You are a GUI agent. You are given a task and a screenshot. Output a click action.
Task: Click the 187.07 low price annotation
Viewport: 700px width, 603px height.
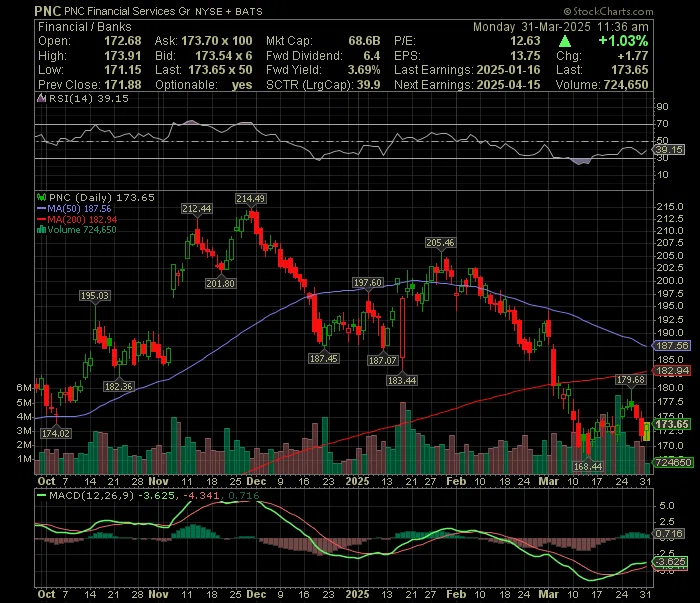(x=383, y=361)
